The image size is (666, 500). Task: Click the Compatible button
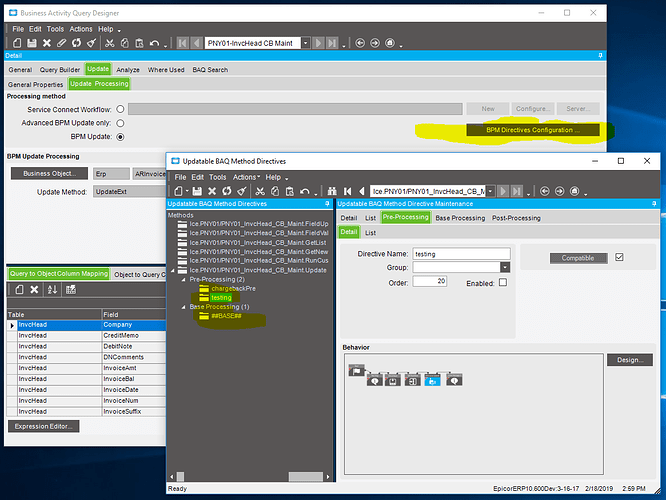(x=578, y=258)
